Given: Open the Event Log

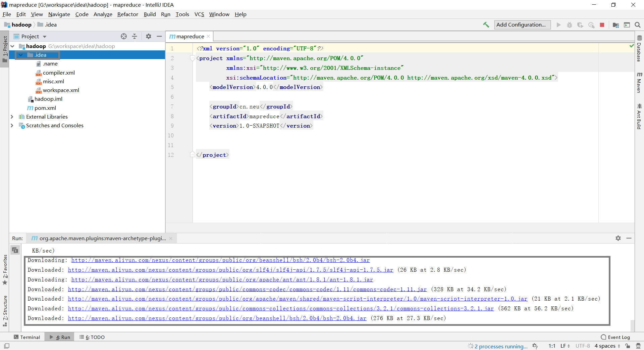Looking at the screenshot, I should (x=615, y=337).
